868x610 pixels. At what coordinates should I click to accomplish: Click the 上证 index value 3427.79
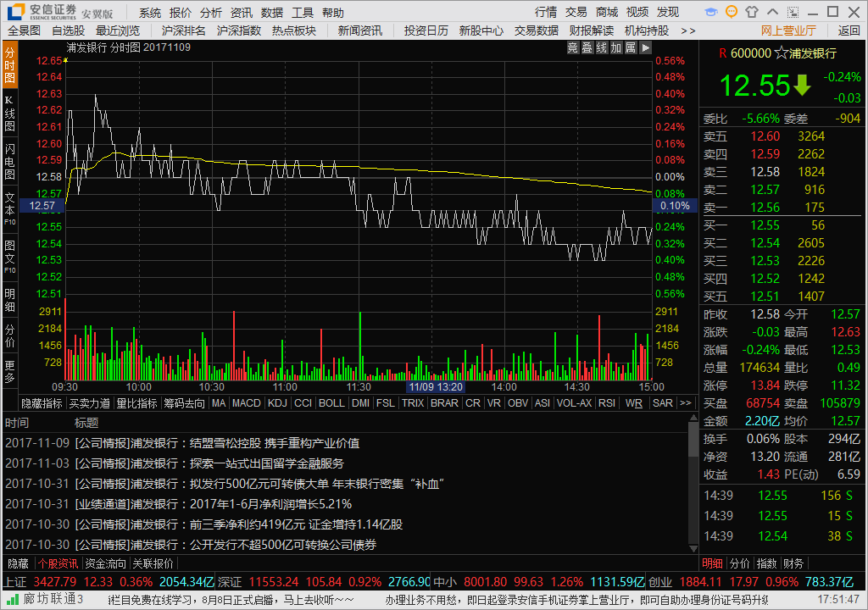(55, 582)
